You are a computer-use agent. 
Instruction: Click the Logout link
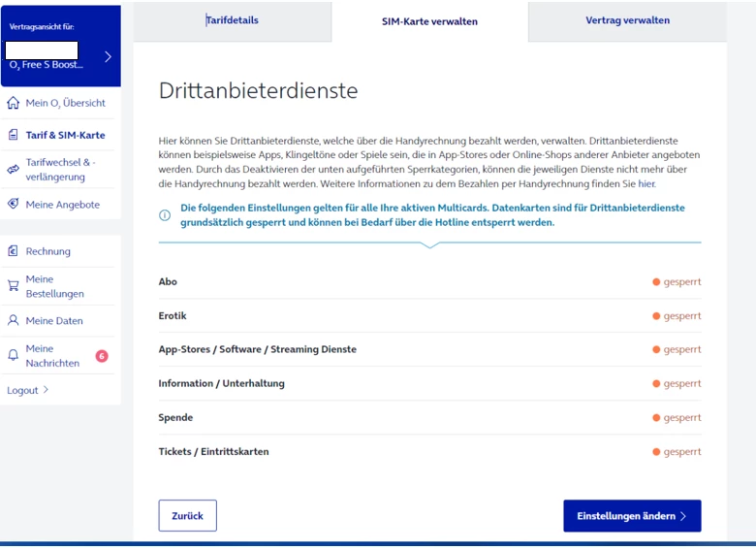(x=22, y=390)
